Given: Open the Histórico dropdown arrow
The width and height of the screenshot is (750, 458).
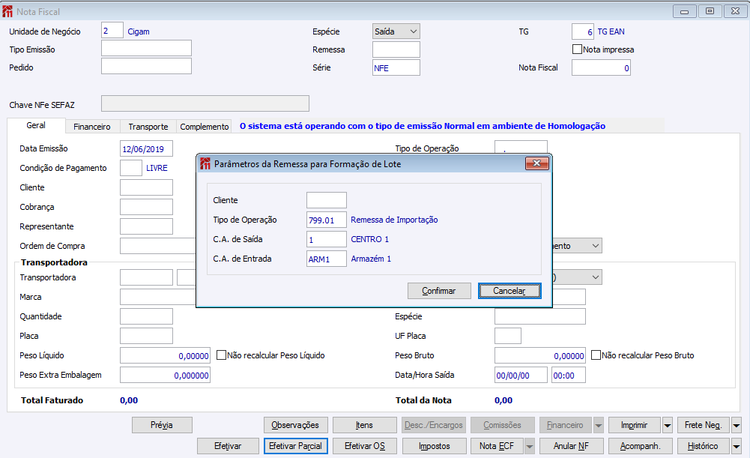Looking at the screenshot, I should (x=736, y=446).
